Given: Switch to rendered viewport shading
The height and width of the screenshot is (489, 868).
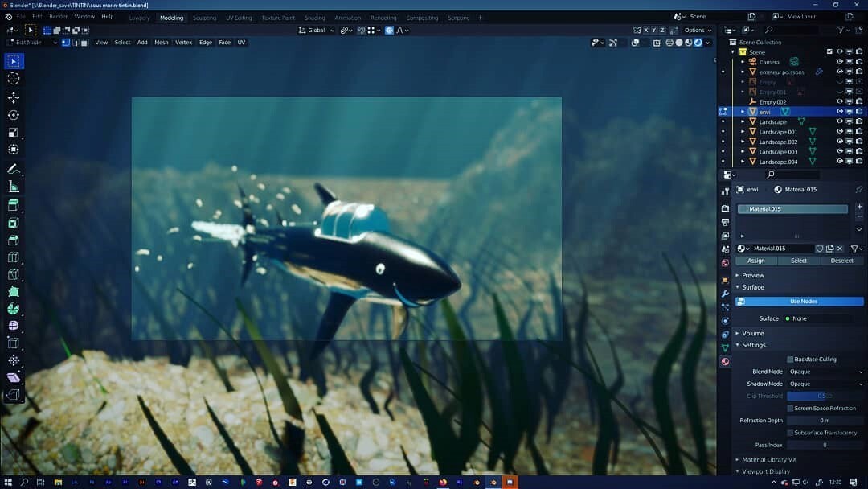Looking at the screenshot, I should pyautogui.click(x=698, y=43).
